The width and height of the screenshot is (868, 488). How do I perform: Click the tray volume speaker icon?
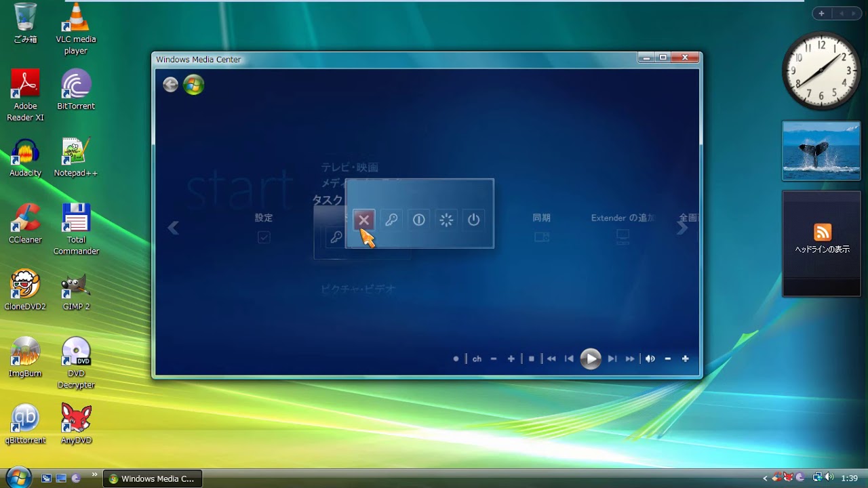829,478
